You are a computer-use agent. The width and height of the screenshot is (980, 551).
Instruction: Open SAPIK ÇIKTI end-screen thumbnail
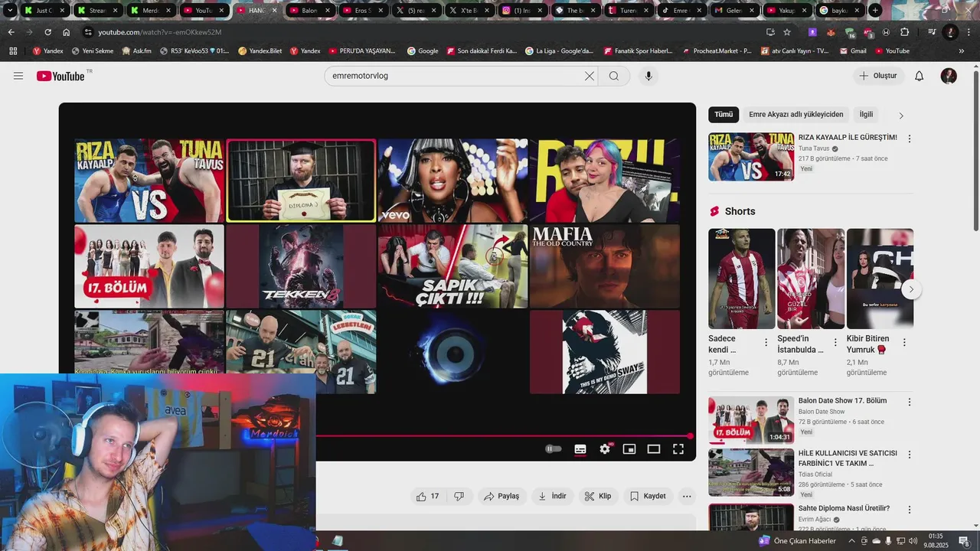pyautogui.click(x=452, y=266)
